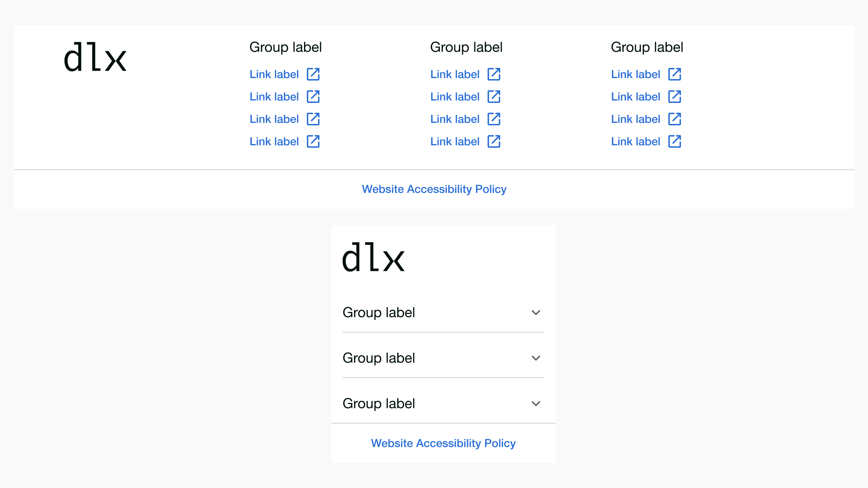
Task: Open the middle Group label accordion text in narrow footer
Action: click(379, 358)
